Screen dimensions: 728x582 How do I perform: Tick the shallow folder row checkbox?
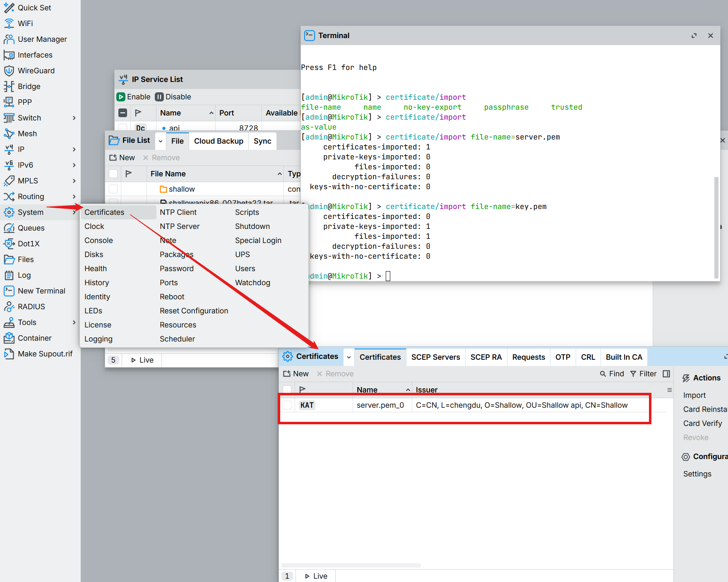113,189
